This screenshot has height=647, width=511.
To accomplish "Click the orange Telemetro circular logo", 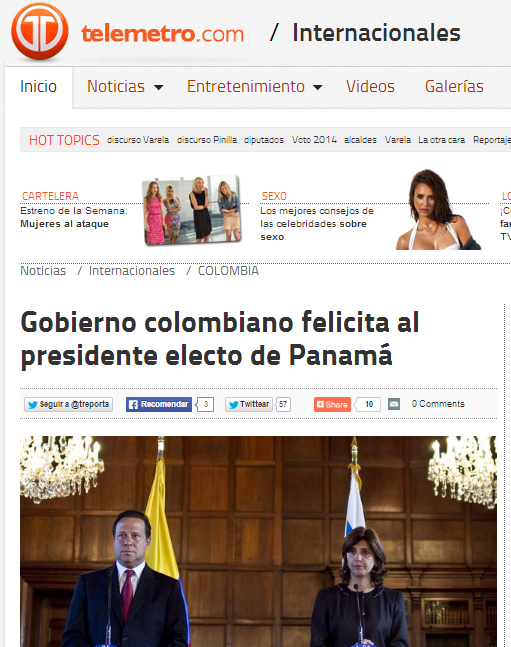I will pos(40,31).
